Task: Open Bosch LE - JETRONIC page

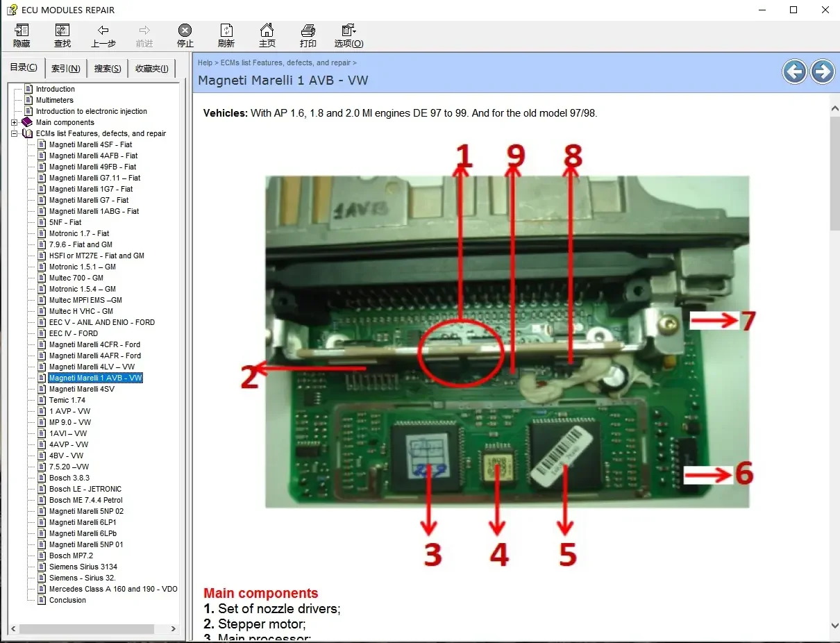Action: 85,489
